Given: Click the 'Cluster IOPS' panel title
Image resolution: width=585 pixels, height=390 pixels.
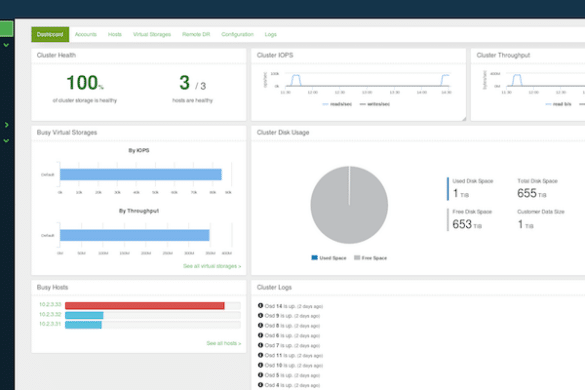Looking at the screenshot, I should (x=275, y=55).
